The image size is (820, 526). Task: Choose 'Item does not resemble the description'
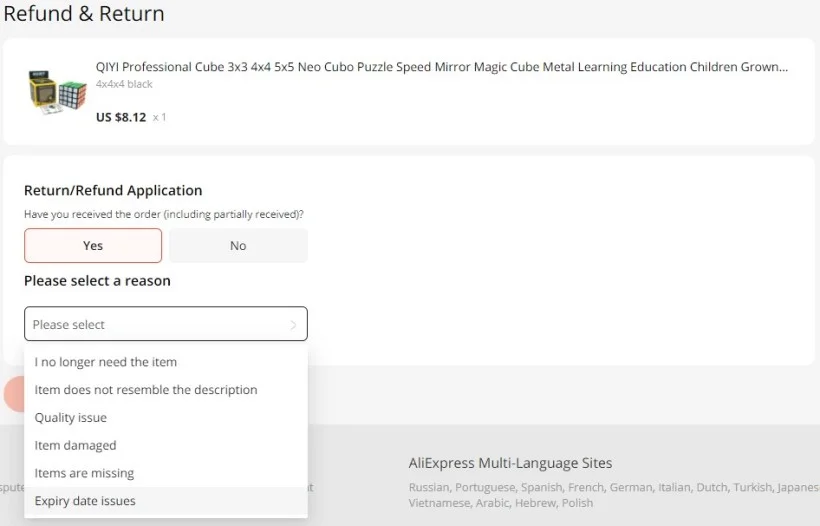pos(166,390)
